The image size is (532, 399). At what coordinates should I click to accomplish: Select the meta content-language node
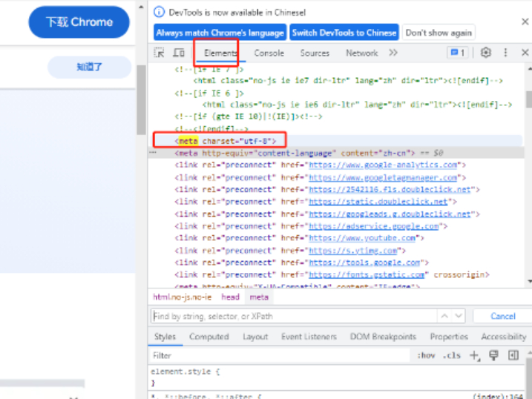295,153
